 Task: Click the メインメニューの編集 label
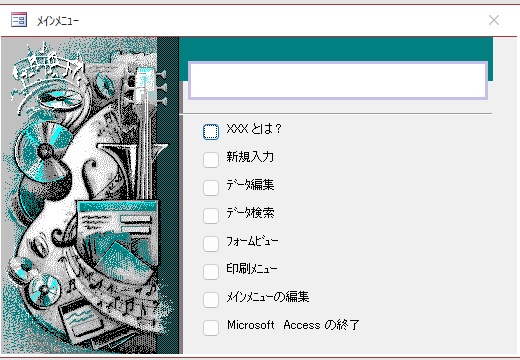(x=268, y=297)
